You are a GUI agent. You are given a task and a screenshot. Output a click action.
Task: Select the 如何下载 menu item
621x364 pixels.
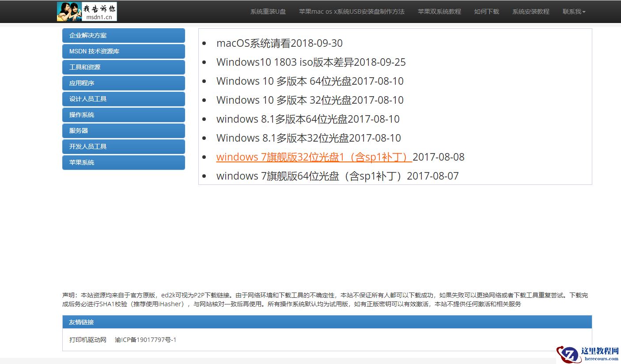click(x=486, y=12)
